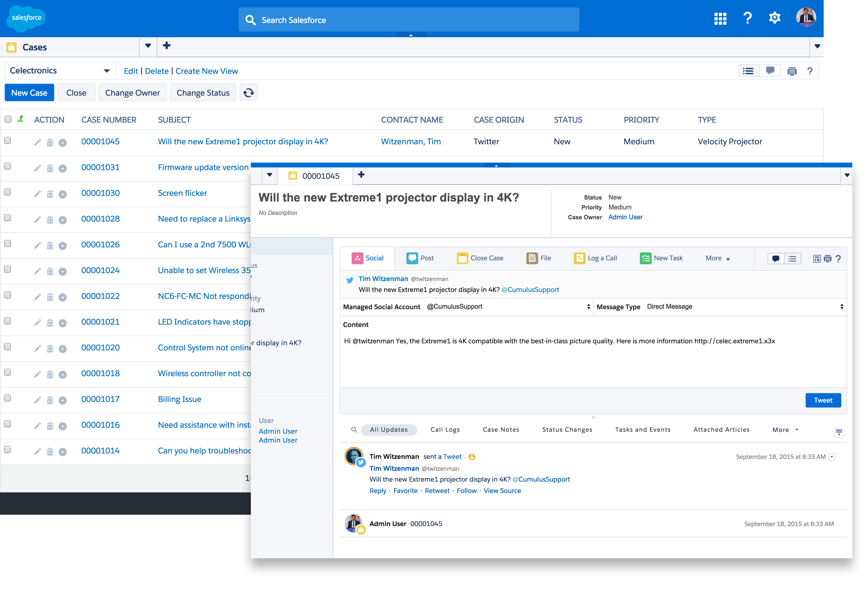Click the refresh list icon button
This screenshot has height=592, width=868.
248,93
